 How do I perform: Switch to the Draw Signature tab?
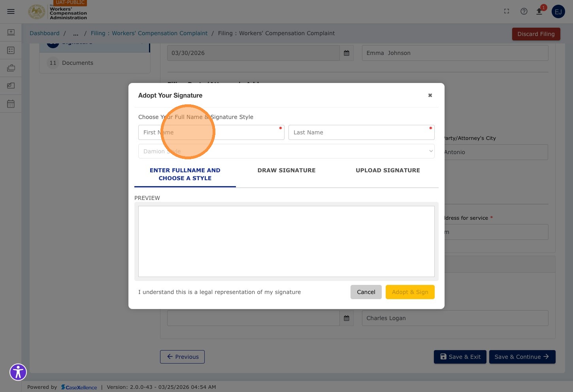(x=286, y=170)
